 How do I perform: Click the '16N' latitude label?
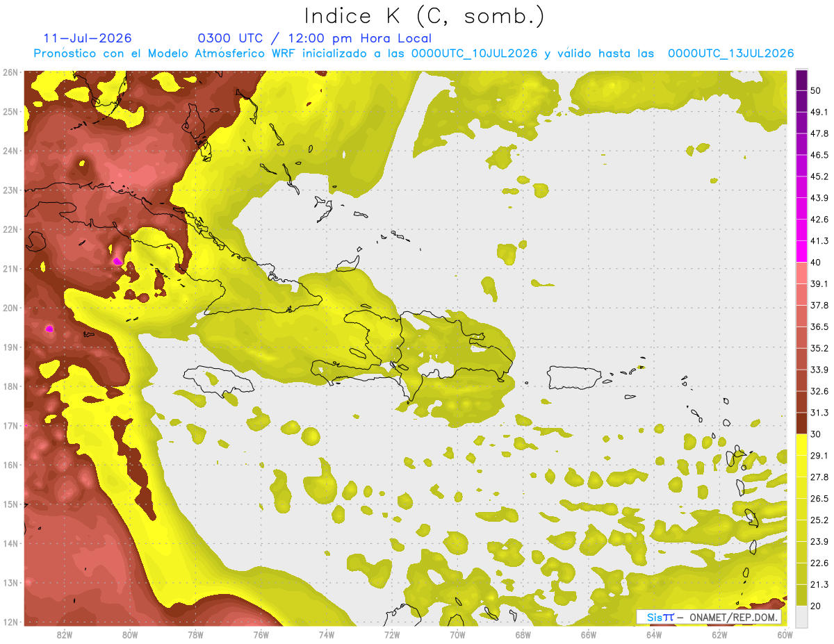pos(10,465)
